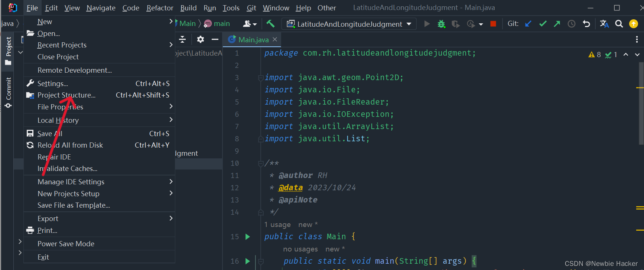Open the Project tool window sidebar

(8, 51)
